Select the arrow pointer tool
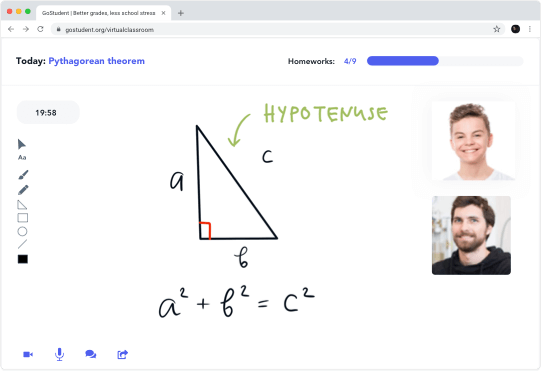This screenshot has width=541, height=371. pyautogui.click(x=22, y=144)
